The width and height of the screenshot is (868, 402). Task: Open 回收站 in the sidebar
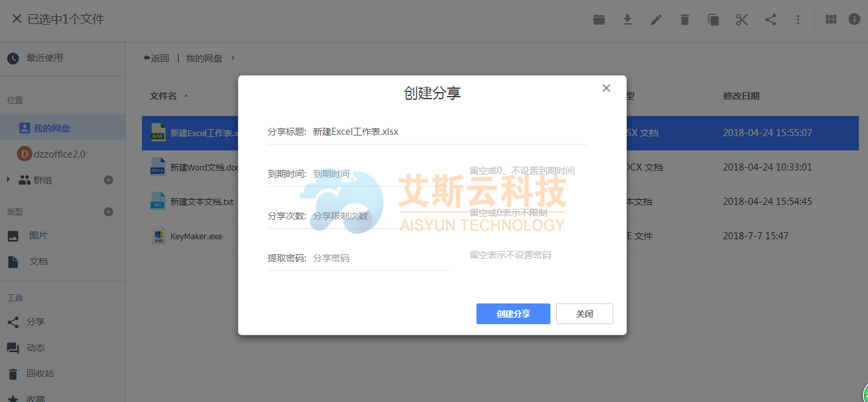click(40, 373)
